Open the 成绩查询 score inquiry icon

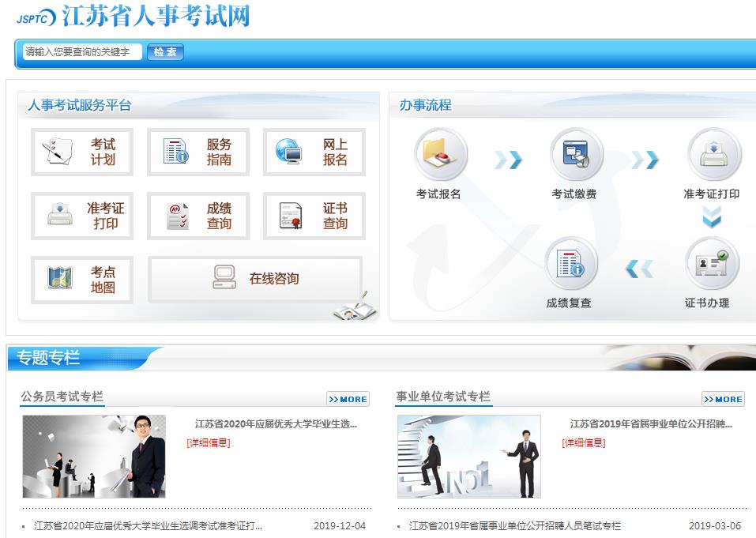(x=197, y=216)
